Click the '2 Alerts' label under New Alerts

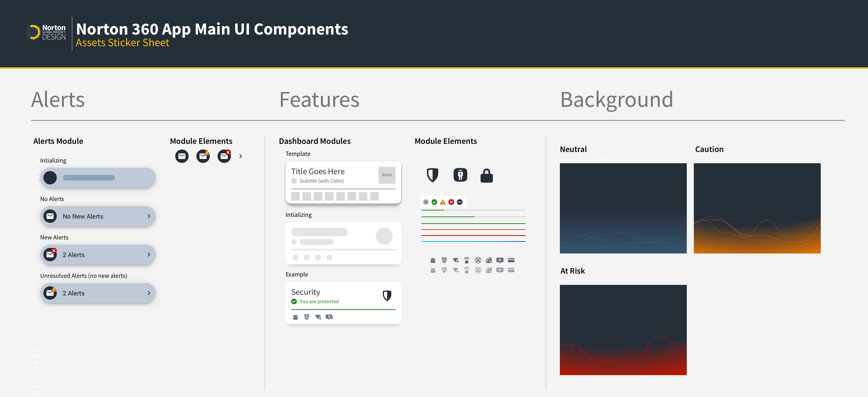(74, 255)
